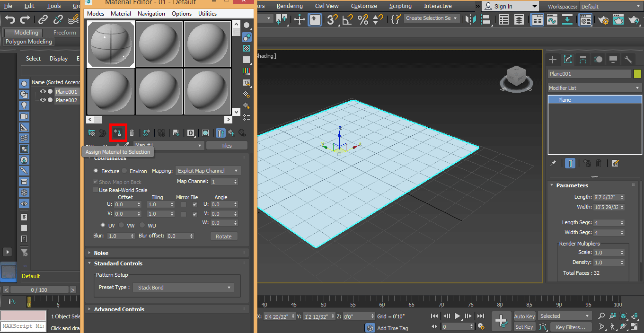
Task: Select UV radio button
Action: pyautogui.click(x=103, y=226)
